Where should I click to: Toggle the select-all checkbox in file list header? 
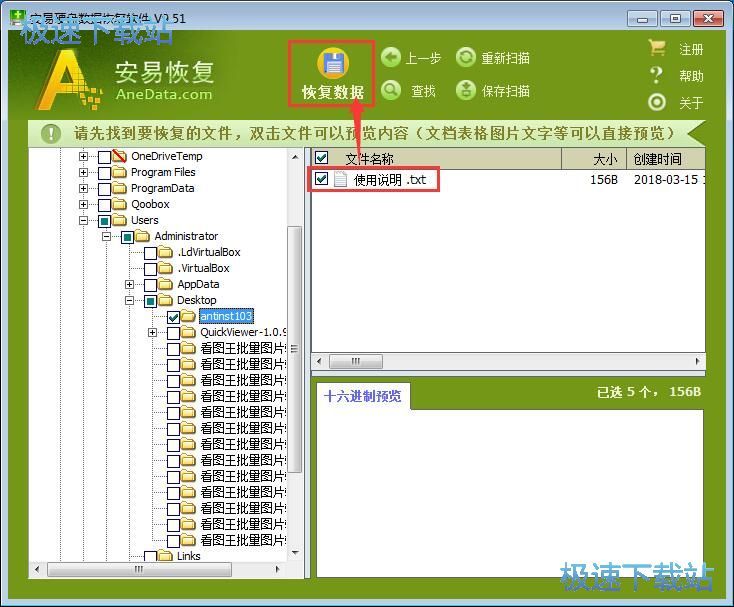322,158
